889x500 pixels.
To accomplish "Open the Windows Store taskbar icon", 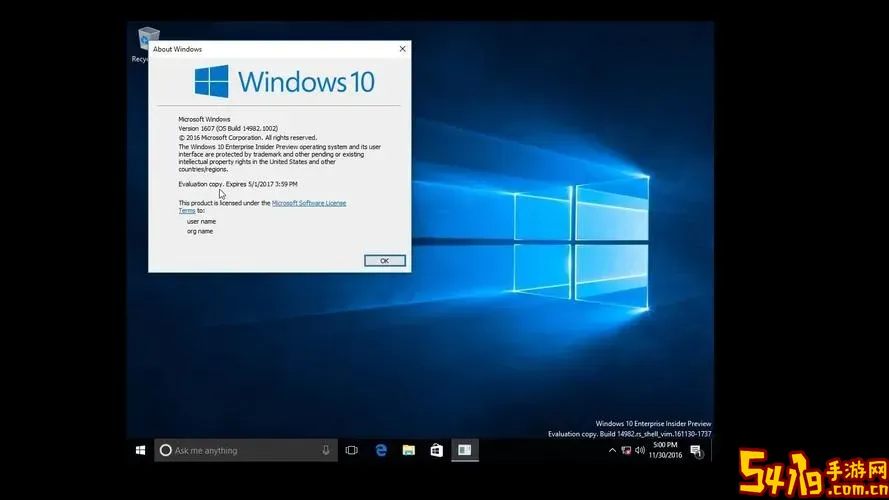I will tap(437, 450).
